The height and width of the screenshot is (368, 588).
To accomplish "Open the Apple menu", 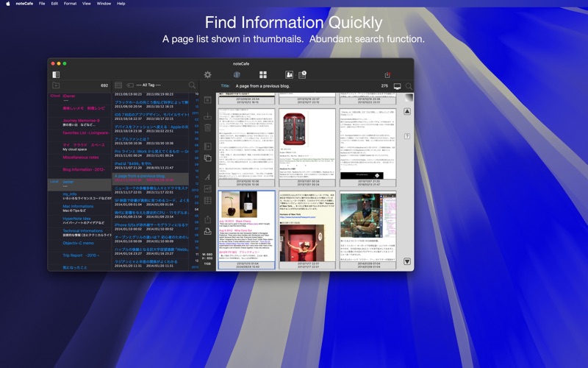I will (x=7, y=4).
